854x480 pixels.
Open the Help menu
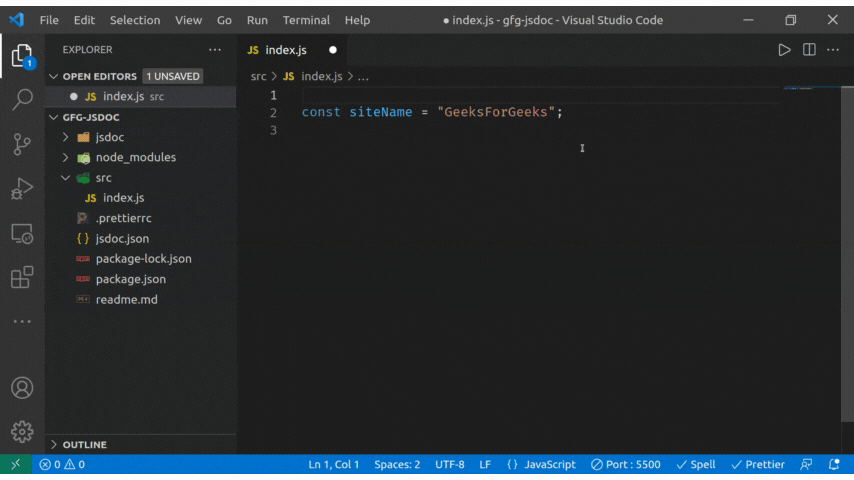[x=357, y=20]
